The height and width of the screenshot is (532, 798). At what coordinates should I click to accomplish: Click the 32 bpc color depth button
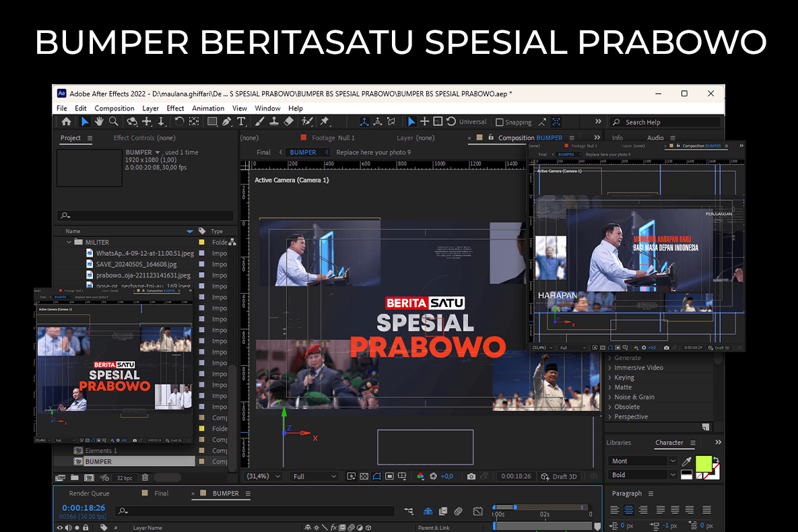pos(125,478)
